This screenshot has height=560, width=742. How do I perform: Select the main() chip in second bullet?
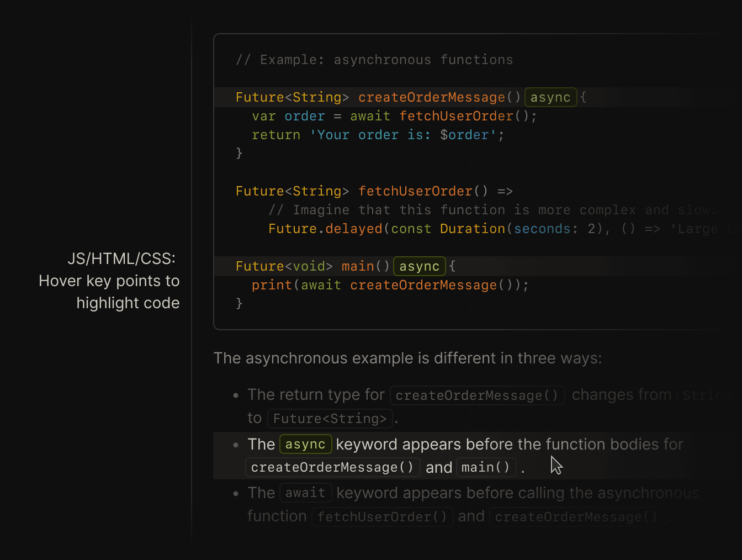pyautogui.click(x=486, y=467)
